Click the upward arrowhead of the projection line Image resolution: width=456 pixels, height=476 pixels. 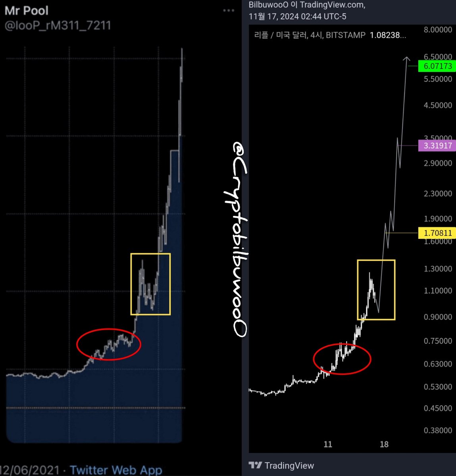(x=407, y=59)
